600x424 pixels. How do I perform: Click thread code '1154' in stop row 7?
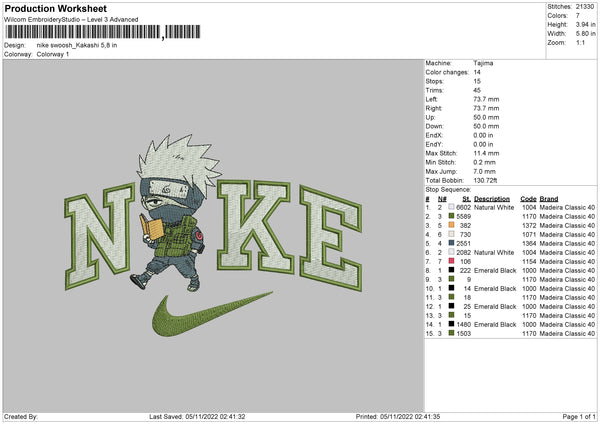529,261
